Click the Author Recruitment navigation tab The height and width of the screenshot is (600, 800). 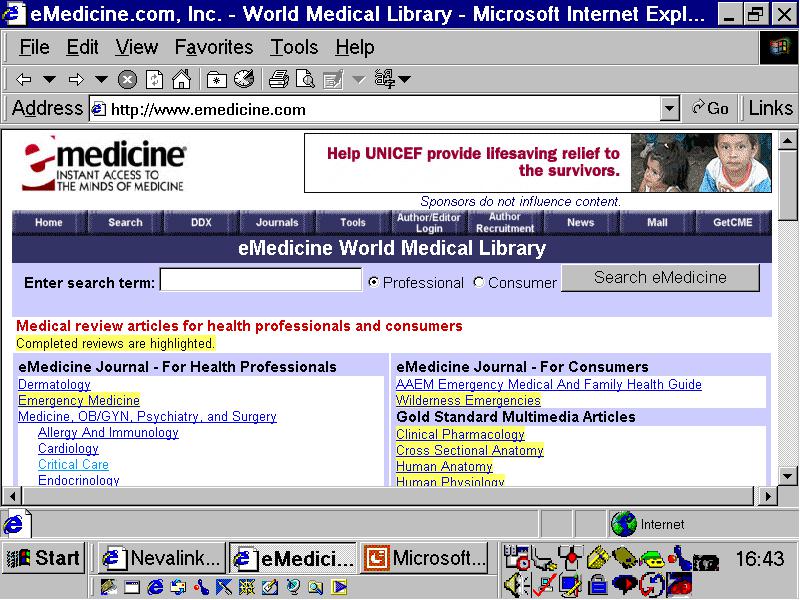505,222
